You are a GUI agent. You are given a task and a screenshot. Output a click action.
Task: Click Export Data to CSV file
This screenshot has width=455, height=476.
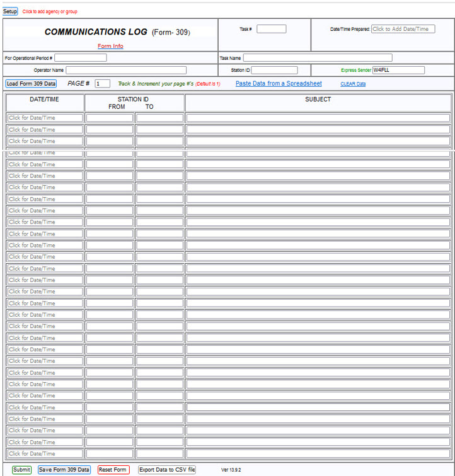(167, 470)
